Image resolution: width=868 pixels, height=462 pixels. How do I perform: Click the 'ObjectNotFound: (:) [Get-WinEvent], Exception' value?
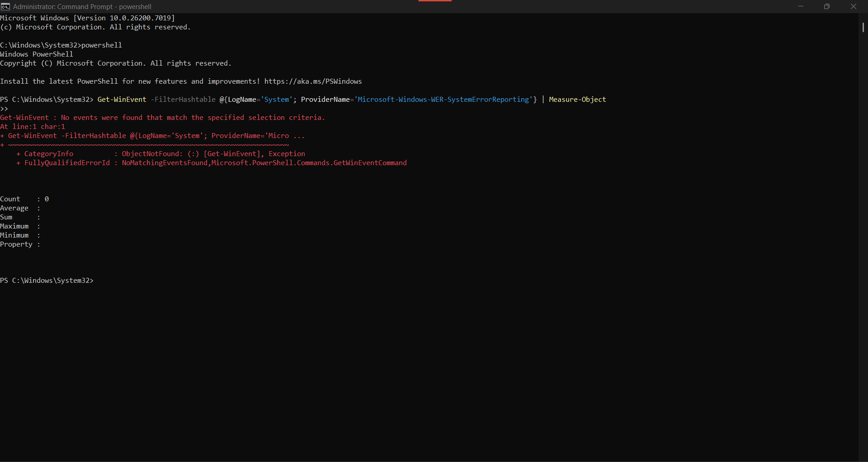point(213,154)
